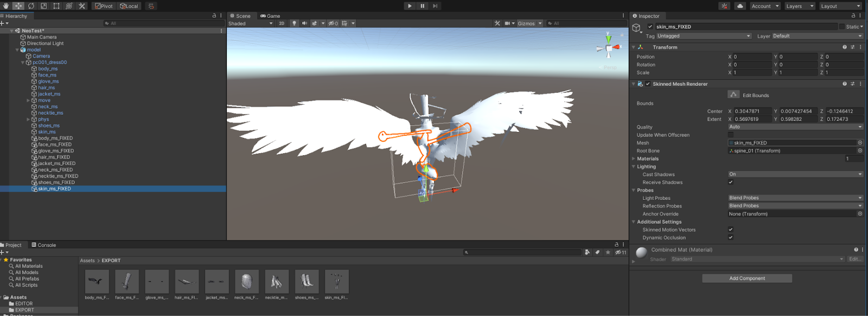This screenshot has width=868, height=316.
Task: Open the Shaded draw mode dropdown
Action: point(251,23)
